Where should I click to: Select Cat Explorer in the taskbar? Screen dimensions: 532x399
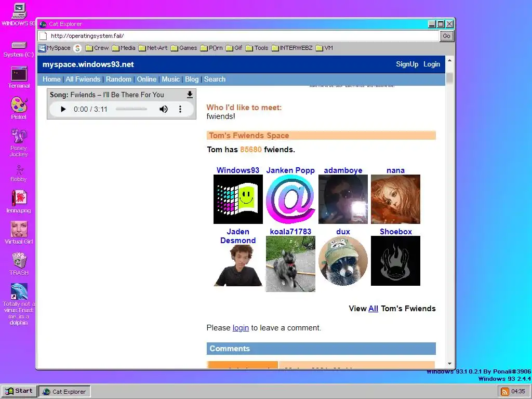click(x=64, y=392)
